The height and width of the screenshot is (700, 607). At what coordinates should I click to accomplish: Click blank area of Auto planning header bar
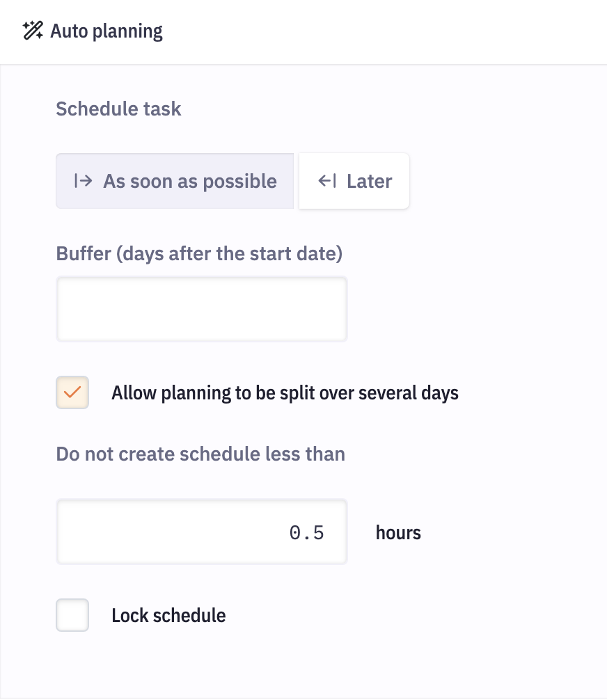coord(383,31)
